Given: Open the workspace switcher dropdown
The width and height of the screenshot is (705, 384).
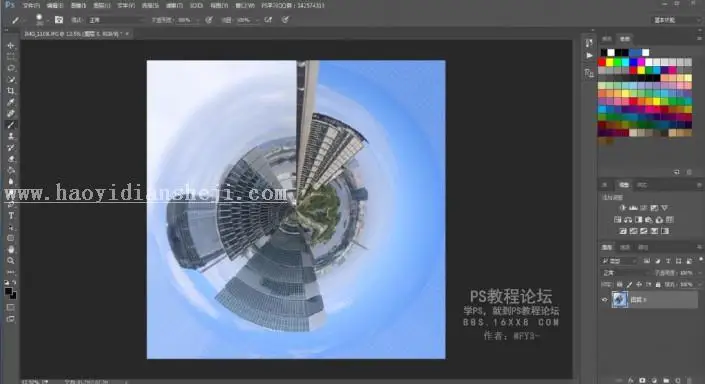Looking at the screenshot, I should pyautogui.click(x=675, y=20).
